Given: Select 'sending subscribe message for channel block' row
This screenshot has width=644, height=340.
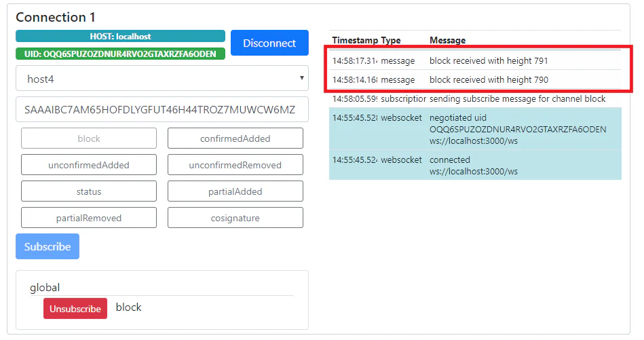Looking at the screenshot, I should pyautogui.click(x=475, y=98).
